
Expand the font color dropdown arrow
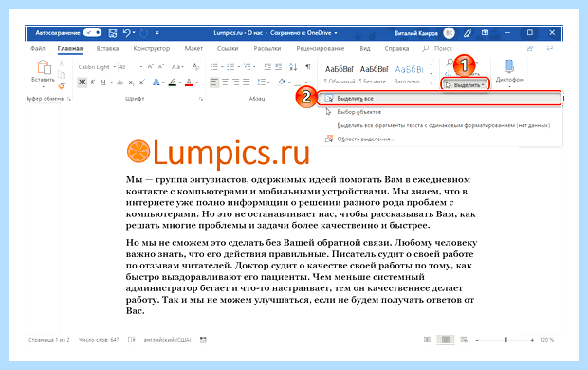tap(196, 83)
